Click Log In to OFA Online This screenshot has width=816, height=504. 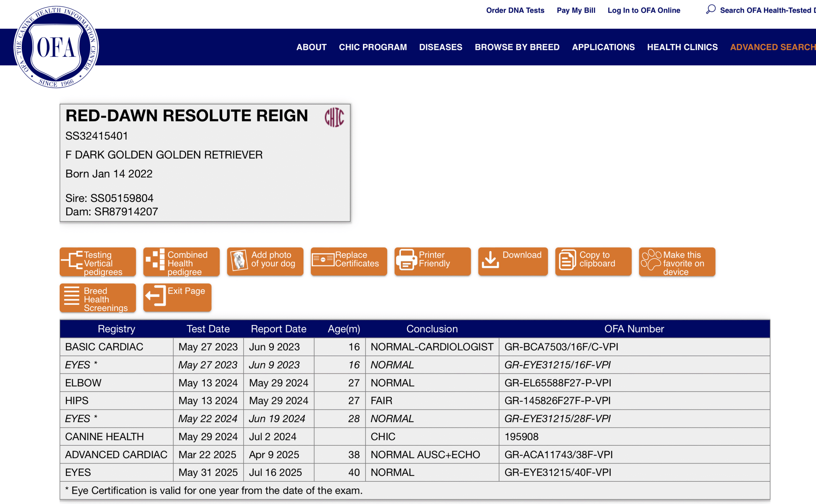[644, 10]
